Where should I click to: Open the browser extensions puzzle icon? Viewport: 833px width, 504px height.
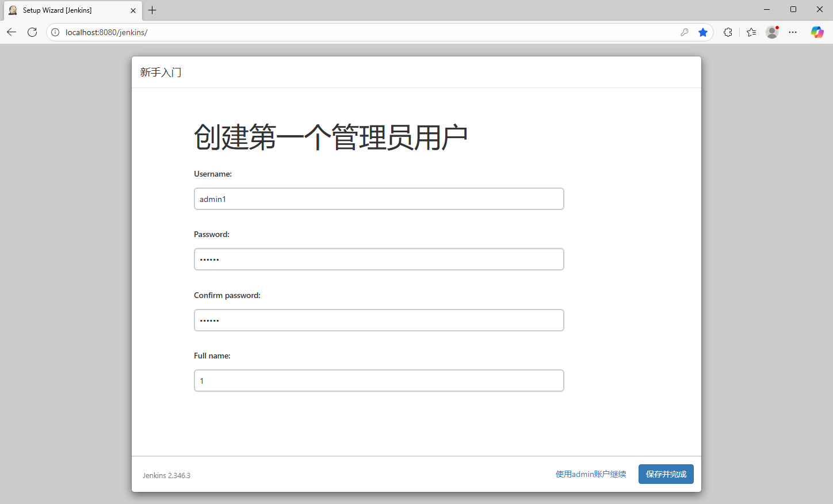[728, 32]
